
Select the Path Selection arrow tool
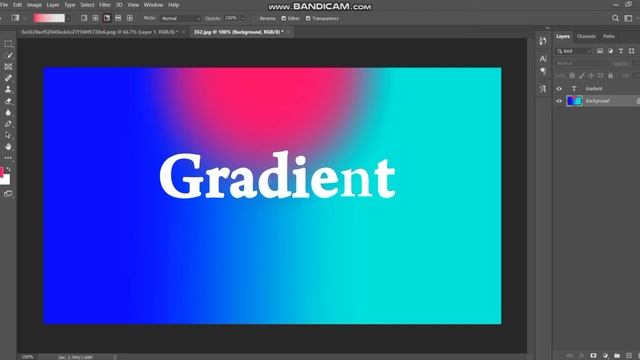[8, 135]
